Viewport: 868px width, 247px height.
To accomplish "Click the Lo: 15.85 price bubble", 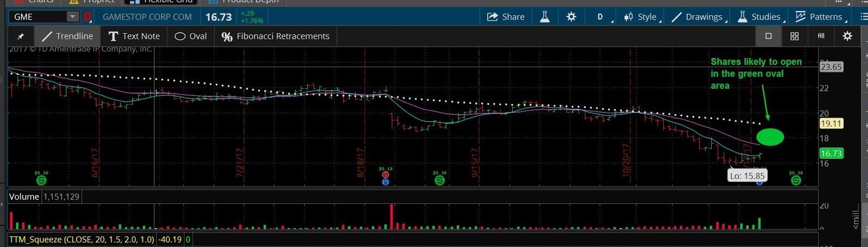I will (747, 175).
